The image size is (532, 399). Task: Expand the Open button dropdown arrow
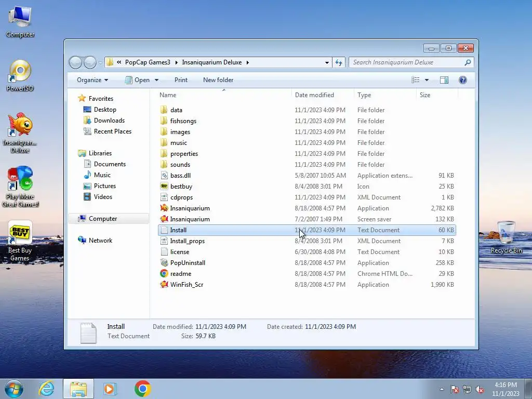click(156, 80)
